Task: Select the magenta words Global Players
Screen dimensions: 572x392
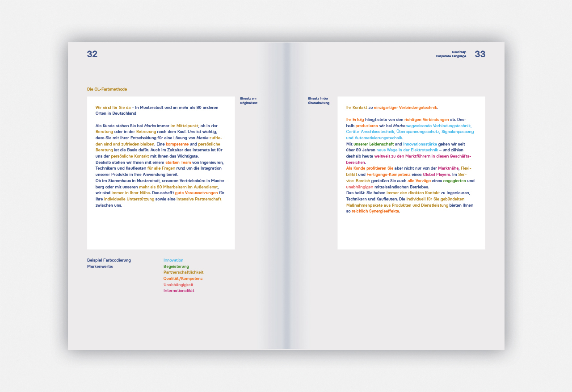Action: [x=437, y=175]
